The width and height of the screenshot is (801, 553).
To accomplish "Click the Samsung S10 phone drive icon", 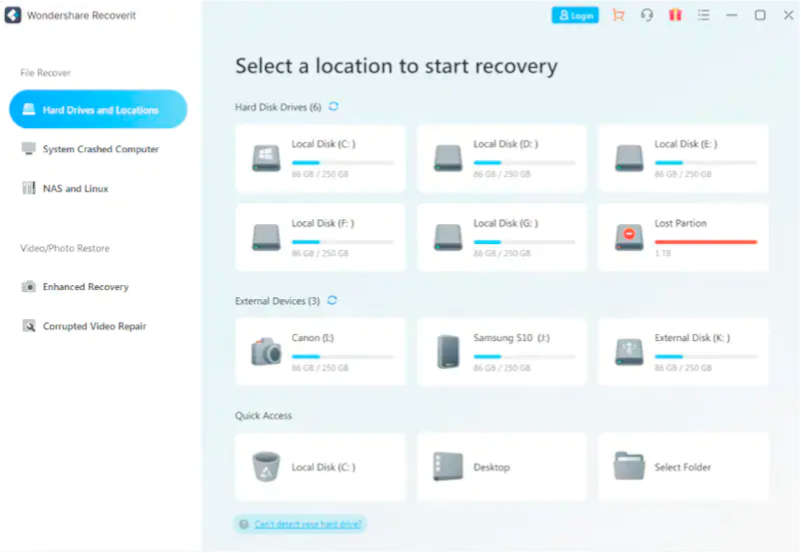I will (x=449, y=352).
